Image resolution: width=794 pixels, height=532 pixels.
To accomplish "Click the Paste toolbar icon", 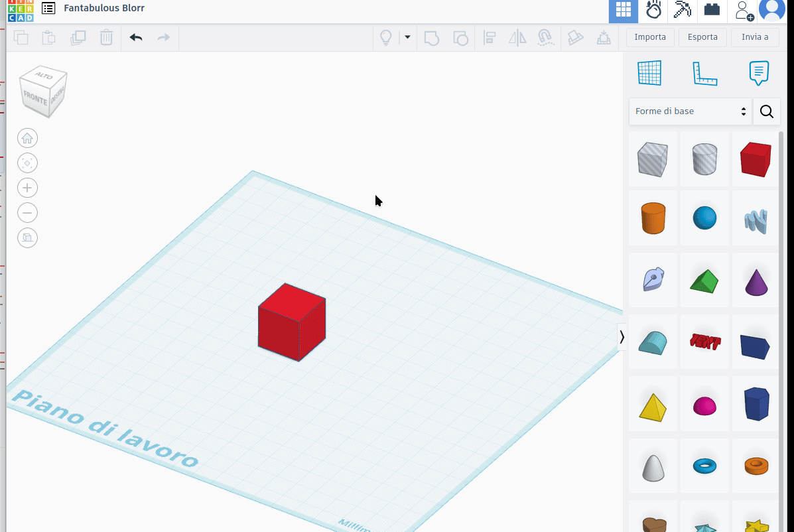I will click(48, 37).
